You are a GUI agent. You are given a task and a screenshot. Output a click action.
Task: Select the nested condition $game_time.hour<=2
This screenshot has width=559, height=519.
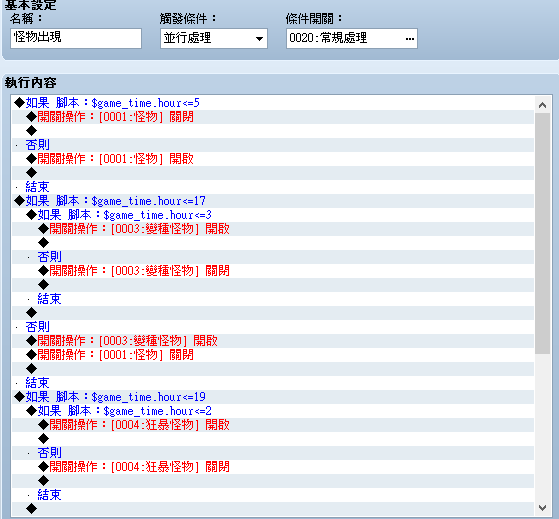tap(273, 411)
